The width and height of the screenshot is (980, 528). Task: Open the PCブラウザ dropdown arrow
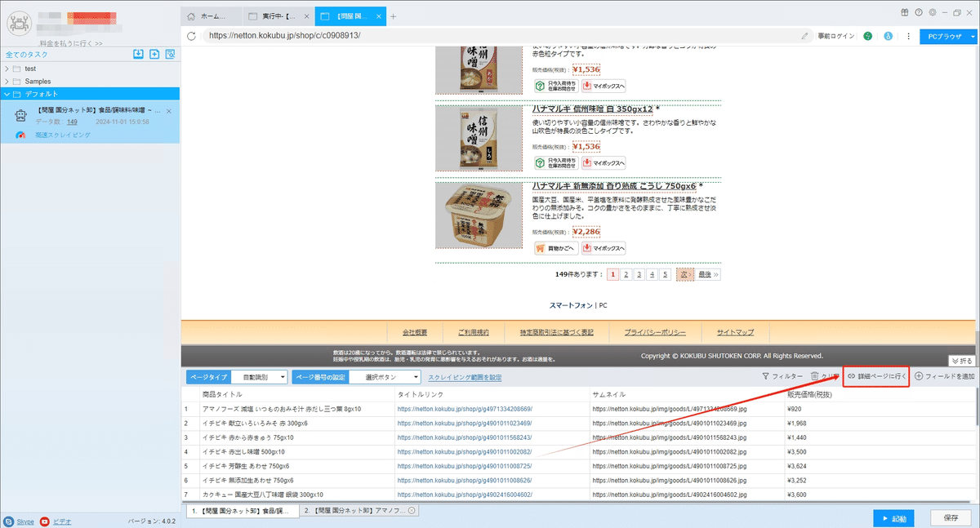point(973,36)
